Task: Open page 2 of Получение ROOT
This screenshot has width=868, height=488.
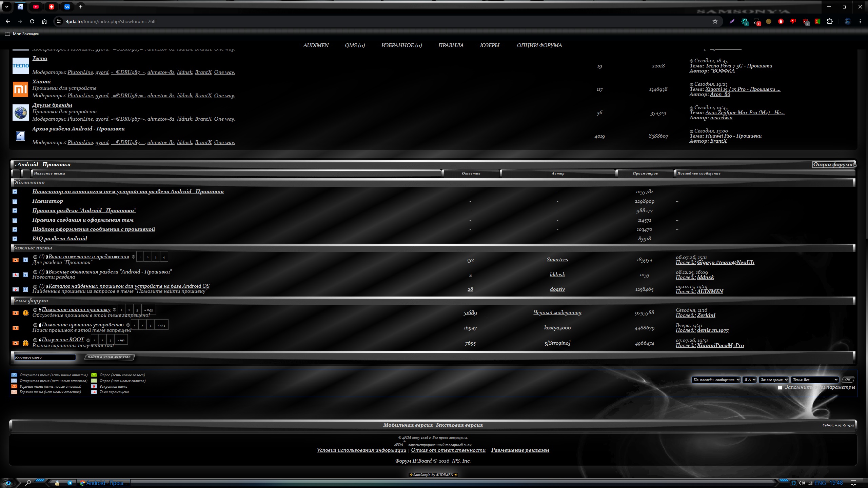Action: [x=102, y=340]
